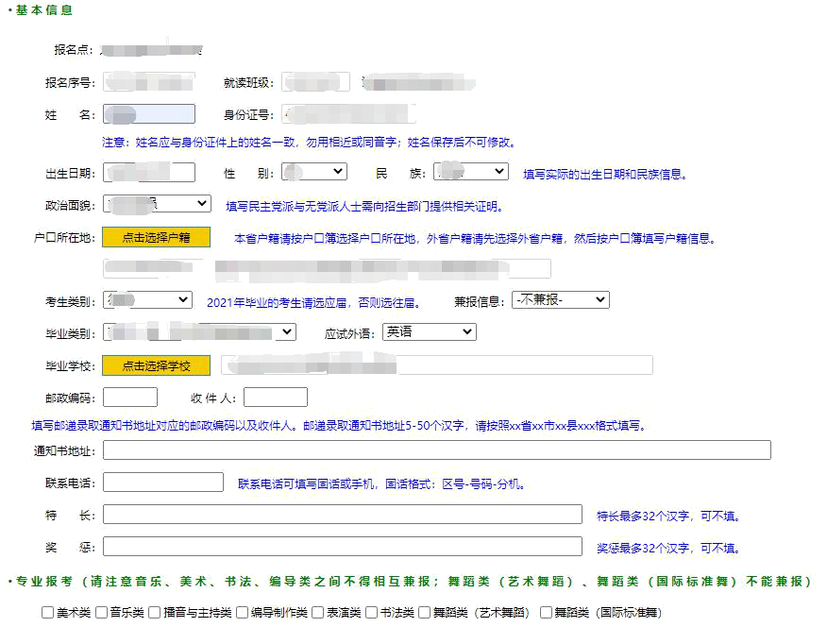Check the 书法类 checkbox
Image resolution: width=827 pixels, height=644 pixels.
coord(372,613)
